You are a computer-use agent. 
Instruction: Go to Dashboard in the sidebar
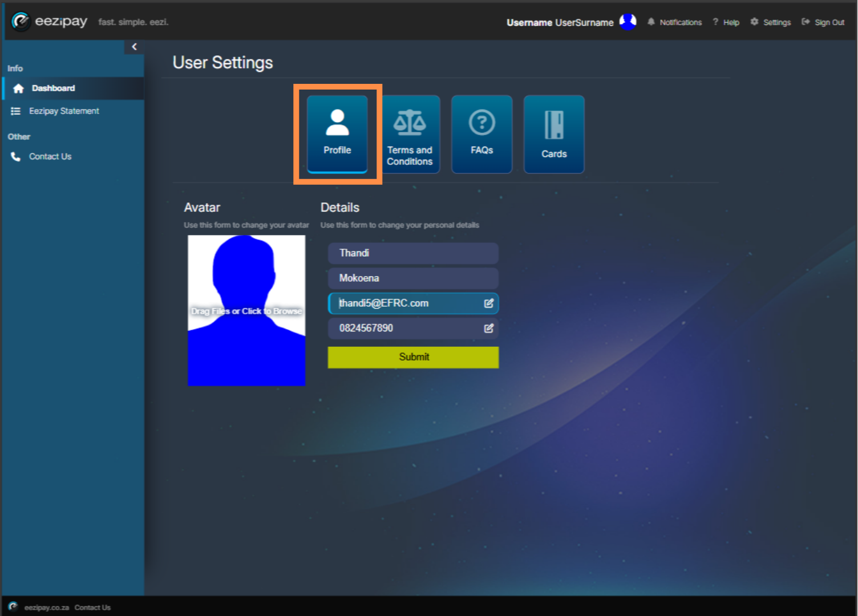point(73,88)
